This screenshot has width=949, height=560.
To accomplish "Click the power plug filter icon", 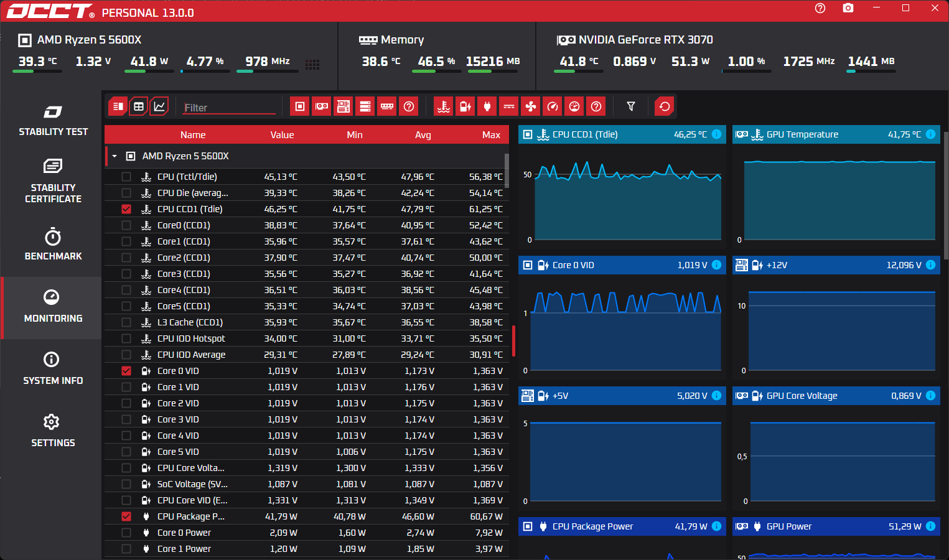I will tap(487, 106).
